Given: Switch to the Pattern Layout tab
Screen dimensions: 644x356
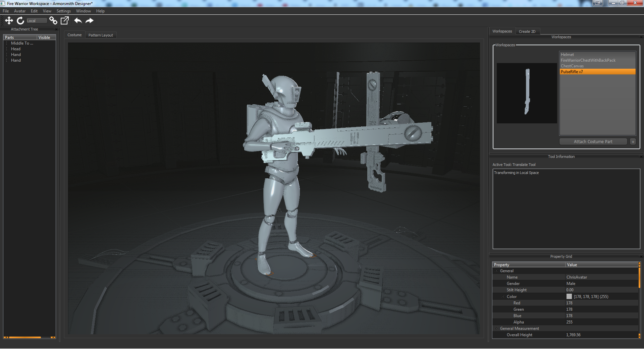Looking at the screenshot, I should pos(101,35).
